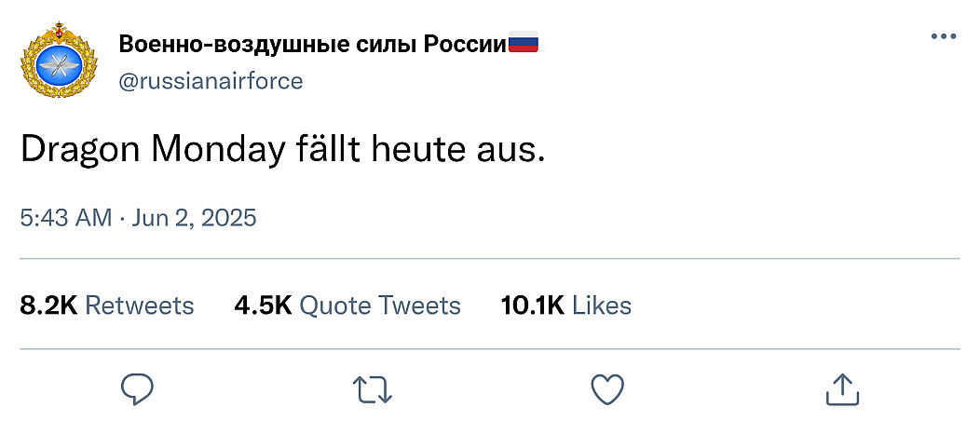The width and height of the screenshot is (980, 448).
Task: Visit the @russianairforce handle link
Action: [211, 81]
